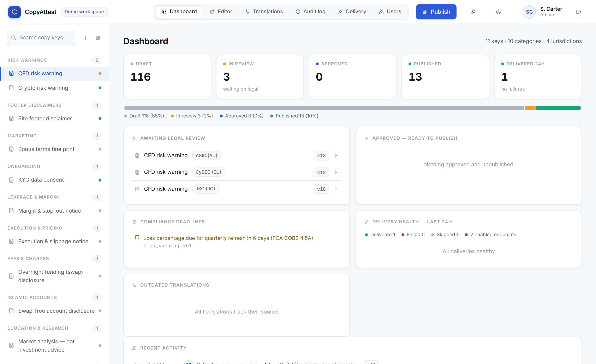
Task: Open CFD risk warning JSC (JO) review row
Action: coord(236,189)
